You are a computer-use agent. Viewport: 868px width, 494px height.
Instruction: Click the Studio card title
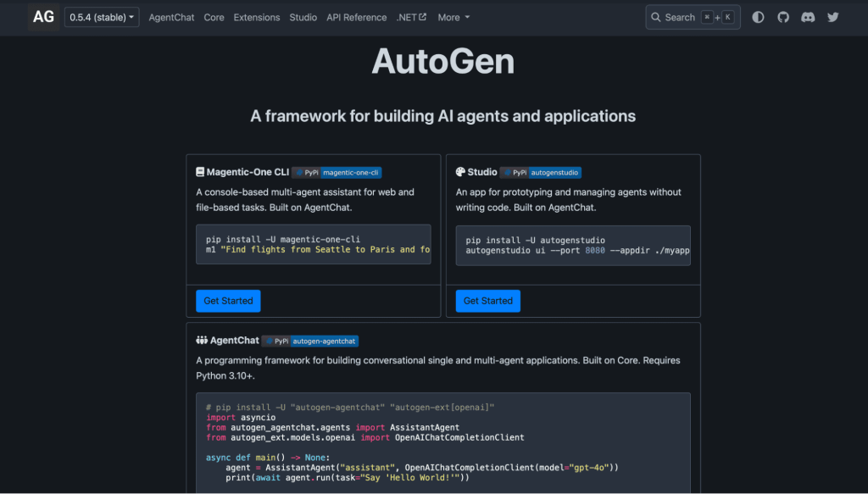482,172
